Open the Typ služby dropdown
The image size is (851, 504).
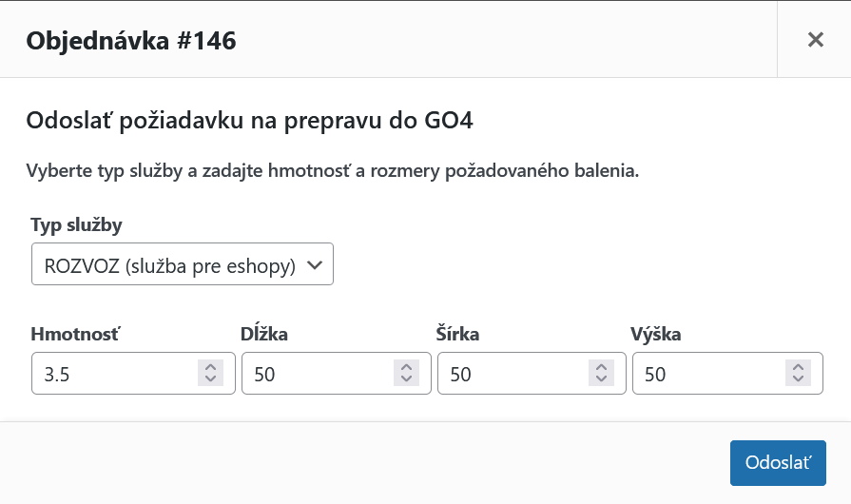tap(183, 265)
